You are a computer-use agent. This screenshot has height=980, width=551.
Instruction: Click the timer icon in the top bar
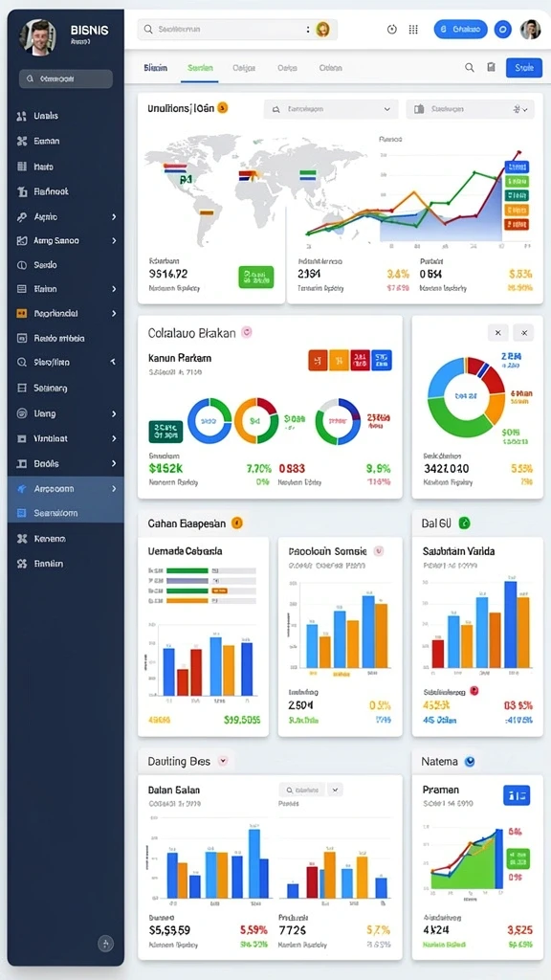click(x=392, y=30)
